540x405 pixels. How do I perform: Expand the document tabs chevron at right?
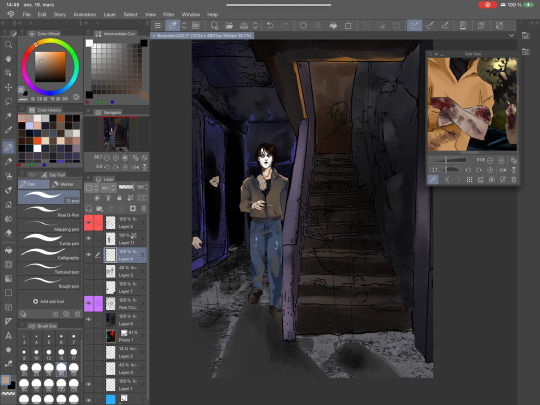pos(511,35)
